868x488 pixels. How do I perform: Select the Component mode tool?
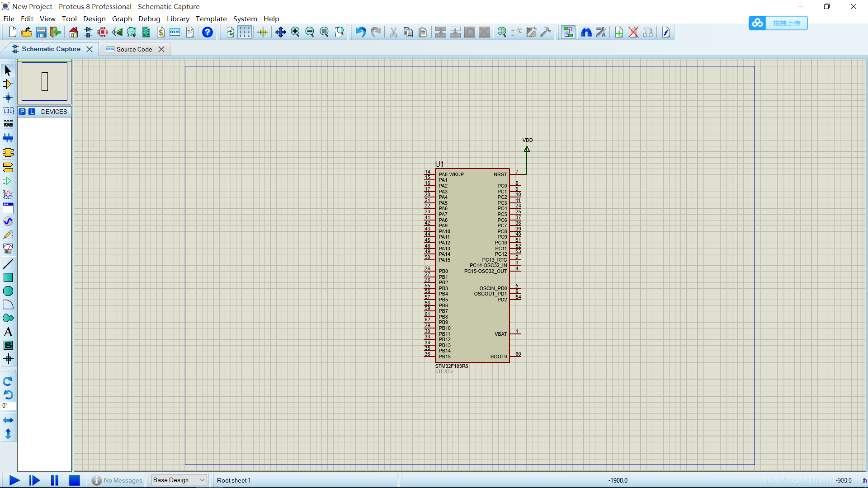point(8,84)
